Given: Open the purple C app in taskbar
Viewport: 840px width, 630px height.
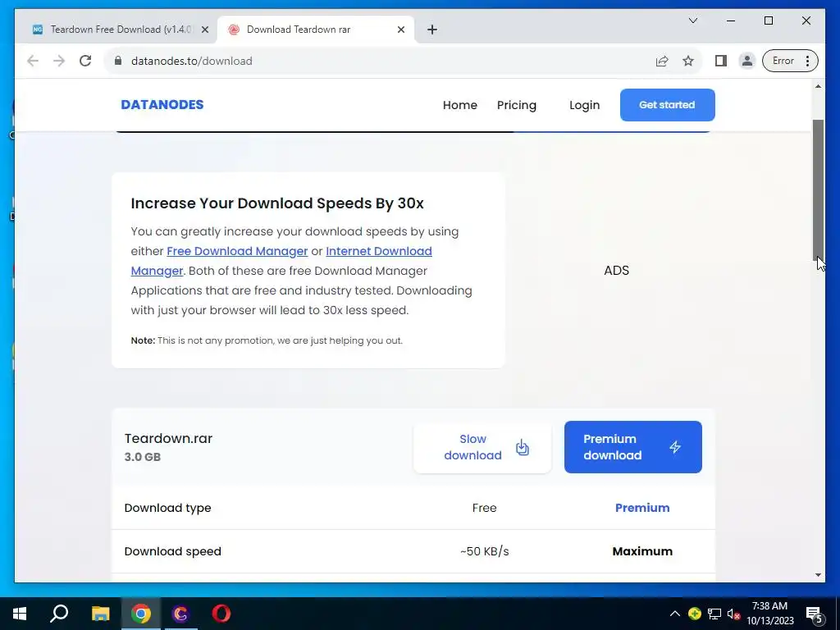Looking at the screenshot, I should [x=180, y=614].
